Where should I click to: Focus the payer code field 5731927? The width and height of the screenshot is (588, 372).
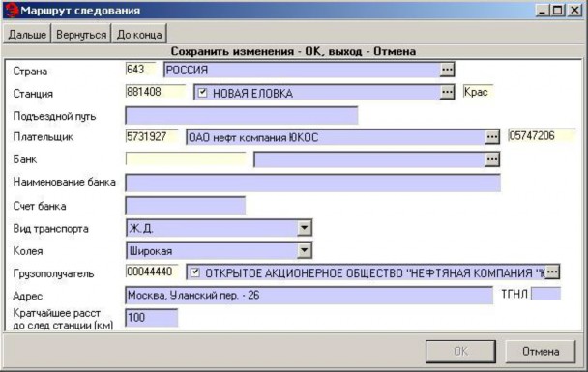coord(152,137)
